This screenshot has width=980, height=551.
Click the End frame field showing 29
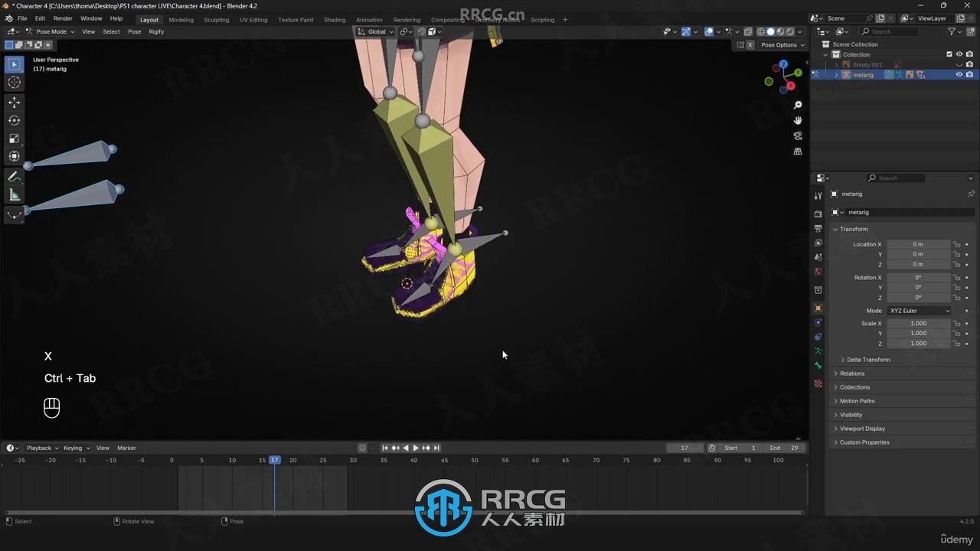point(785,448)
